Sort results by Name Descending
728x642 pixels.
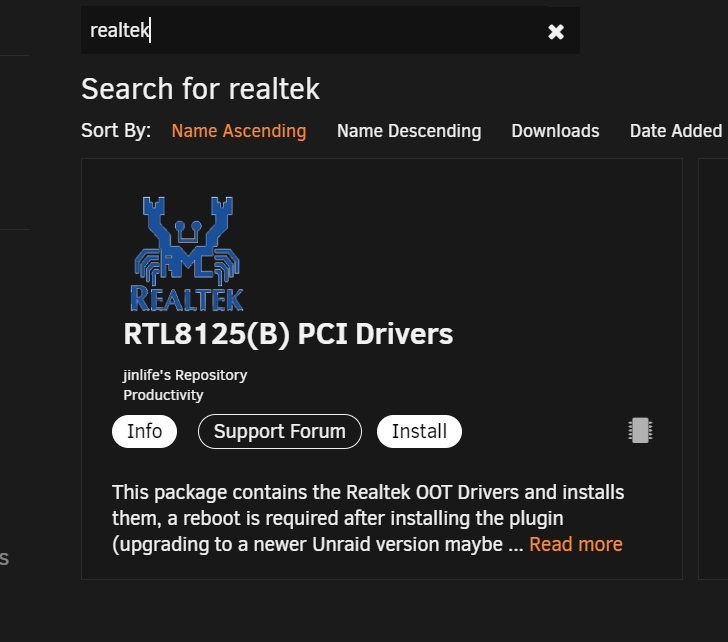pos(409,131)
